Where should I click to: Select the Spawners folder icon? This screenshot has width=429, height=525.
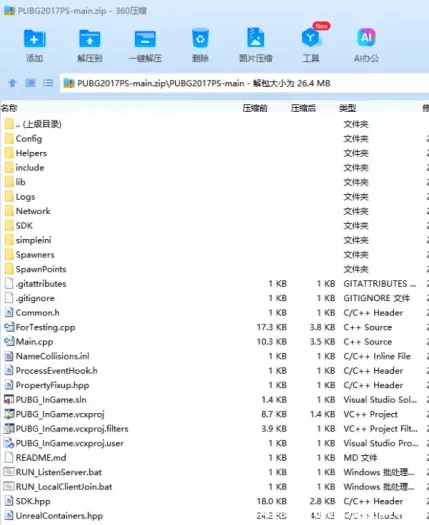point(9,254)
